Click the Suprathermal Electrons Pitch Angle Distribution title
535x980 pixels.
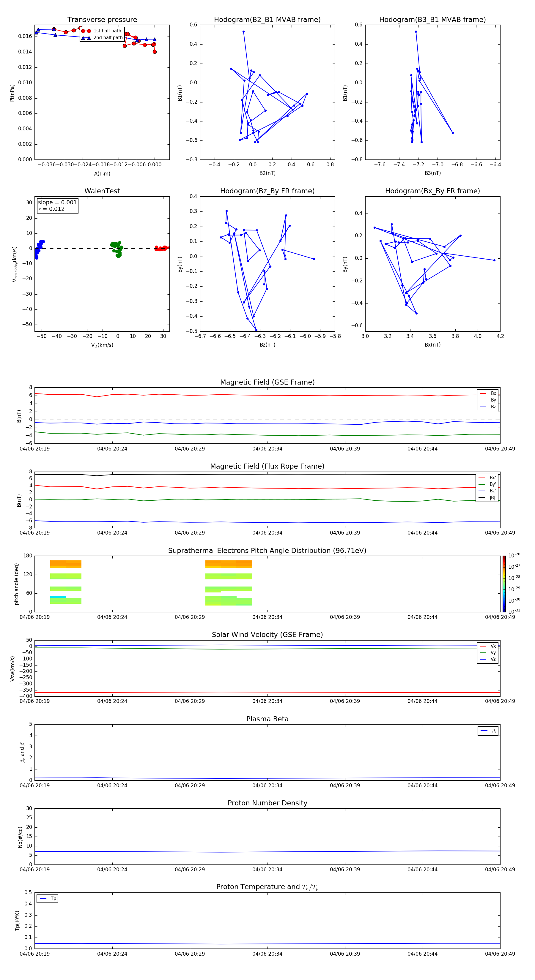pyautogui.click(x=267, y=551)
